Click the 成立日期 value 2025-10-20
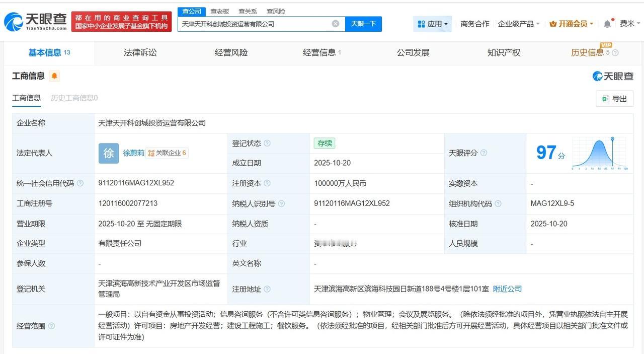 click(x=332, y=163)
